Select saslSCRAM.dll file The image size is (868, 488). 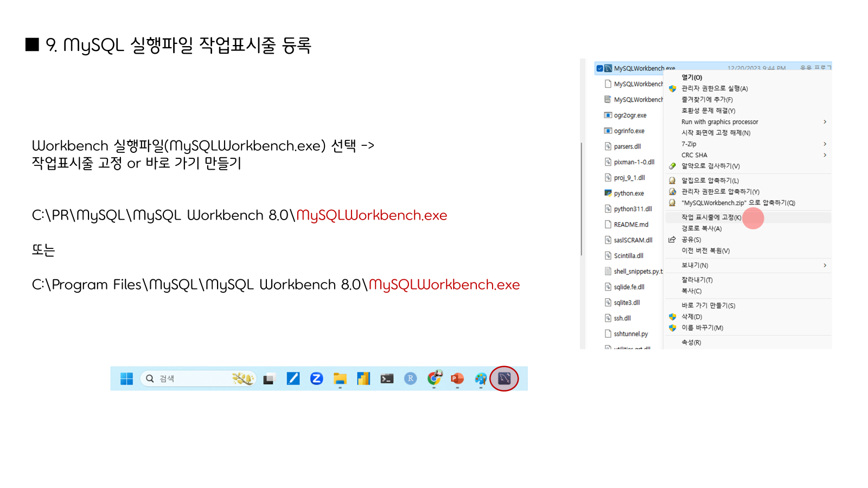click(633, 240)
